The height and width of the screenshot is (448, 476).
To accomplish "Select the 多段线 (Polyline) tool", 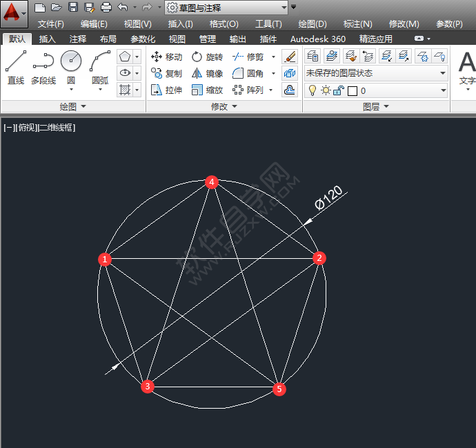I will [x=43, y=68].
